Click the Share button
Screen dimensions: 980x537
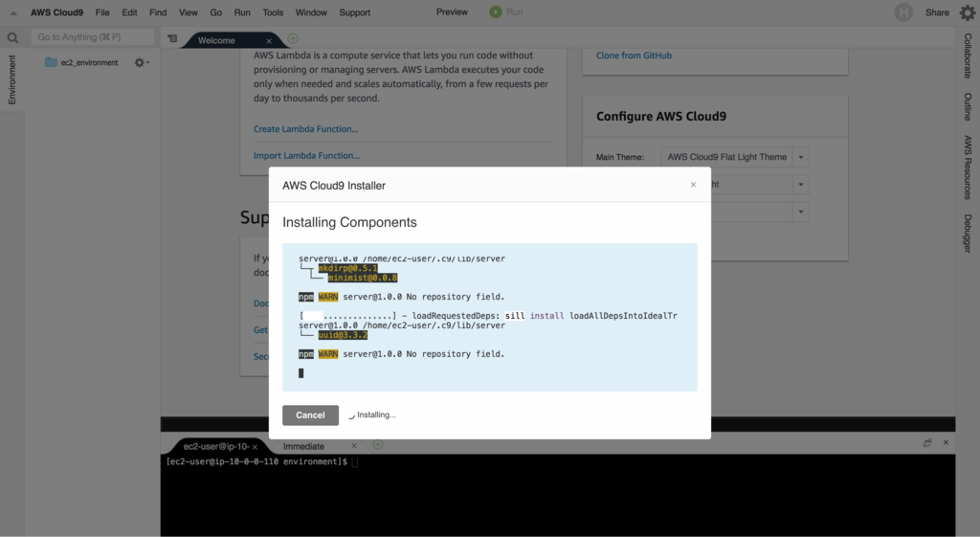coord(937,12)
